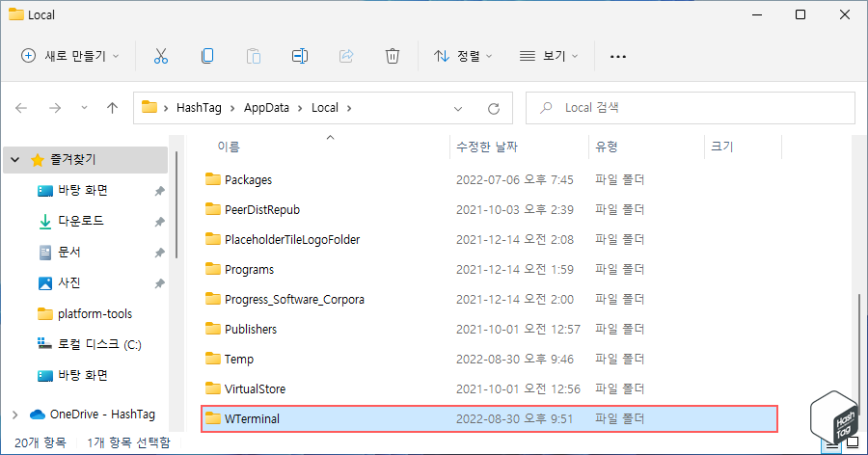Select 다운로드 in sidebar
This screenshot has width=868, height=455.
(x=81, y=221)
